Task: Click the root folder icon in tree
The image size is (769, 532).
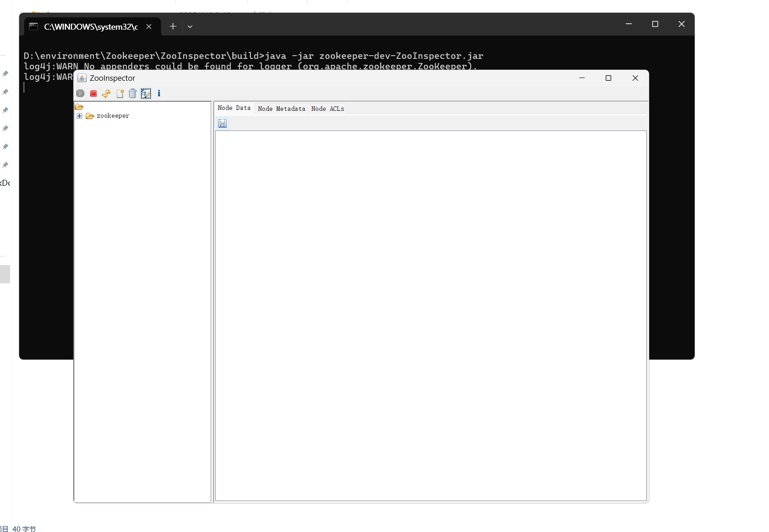Action: click(x=79, y=107)
